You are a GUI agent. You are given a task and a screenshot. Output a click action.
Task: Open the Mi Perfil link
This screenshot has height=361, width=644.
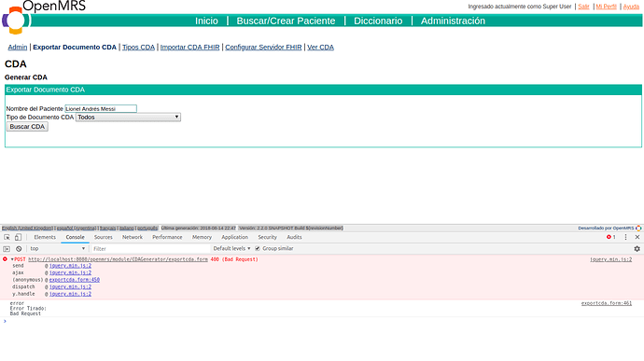pyautogui.click(x=607, y=7)
